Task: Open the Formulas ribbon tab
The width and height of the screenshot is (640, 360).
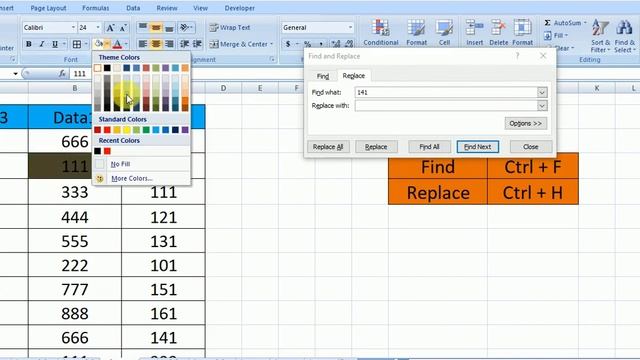Action: click(96, 8)
